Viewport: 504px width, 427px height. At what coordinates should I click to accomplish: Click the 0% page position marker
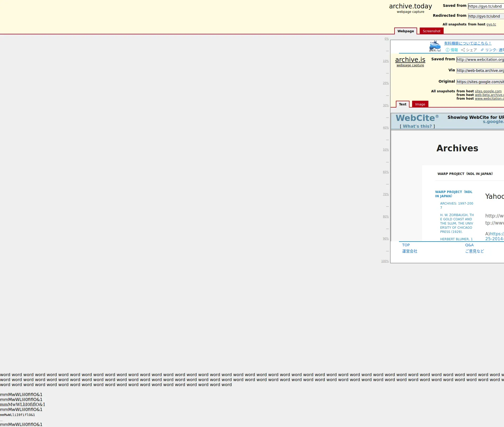click(x=386, y=39)
